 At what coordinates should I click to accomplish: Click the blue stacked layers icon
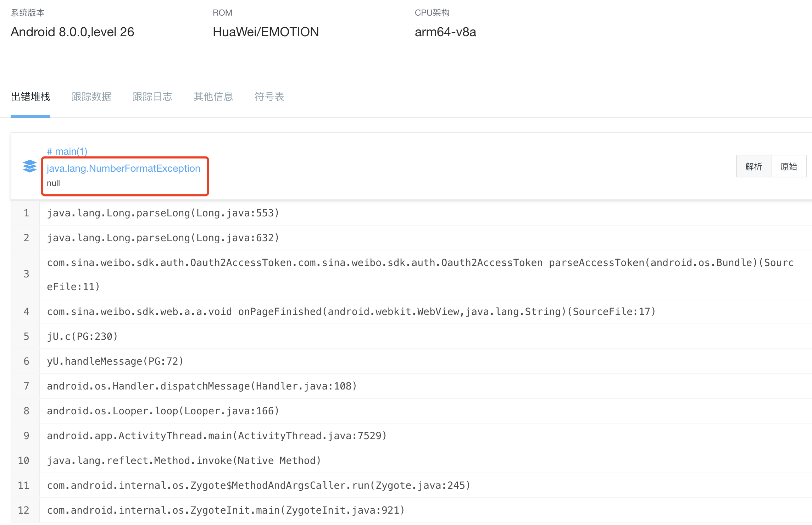coord(29,166)
